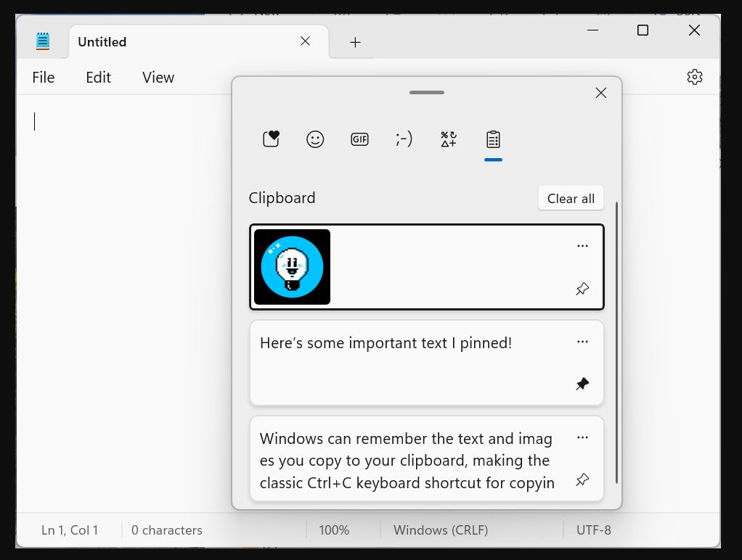Open the Symbols tab
The width and height of the screenshot is (742, 560).
(x=449, y=139)
